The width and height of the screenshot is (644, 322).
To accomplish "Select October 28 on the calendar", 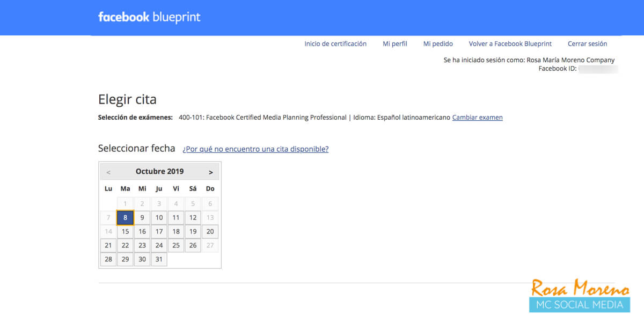I will click(x=108, y=259).
